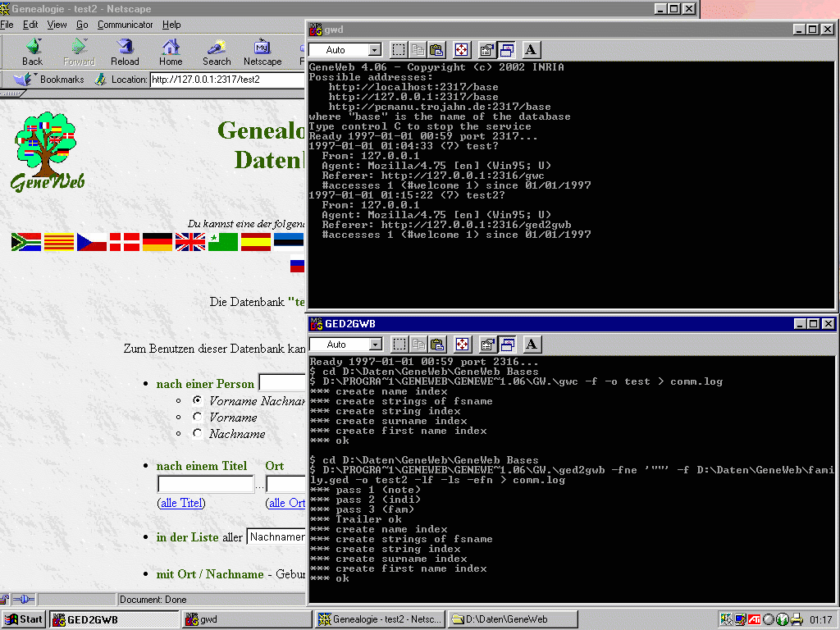This screenshot has height=630, width=840.
Task: Click the GeneWeb tree logo
Action: 48,152
